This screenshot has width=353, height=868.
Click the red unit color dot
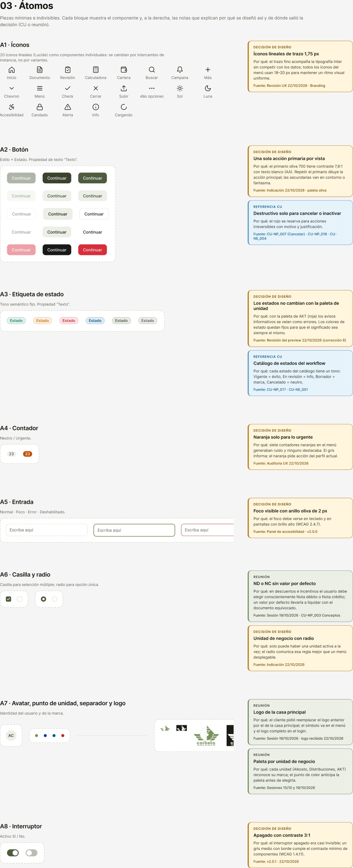[63, 736]
